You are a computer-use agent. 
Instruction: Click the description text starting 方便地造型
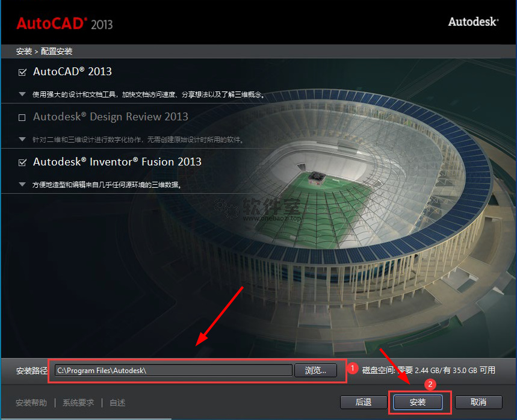pos(107,185)
